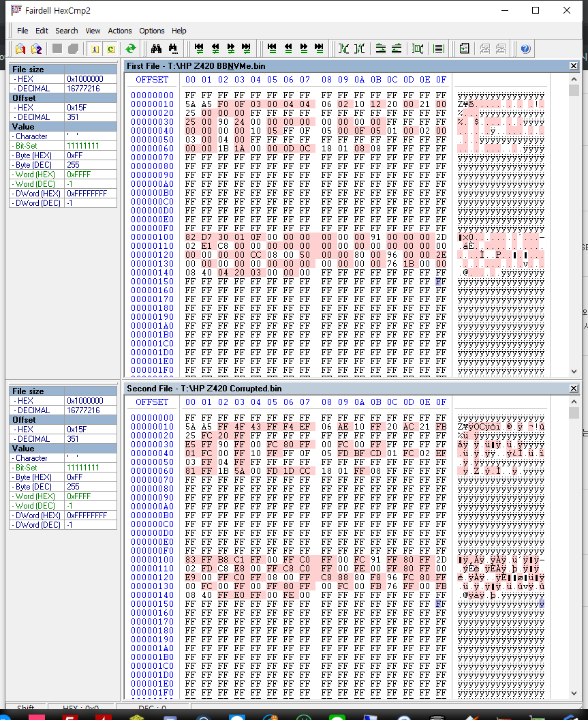
Task: Click offset 00000100 in First File pane
Action: tap(153, 237)
